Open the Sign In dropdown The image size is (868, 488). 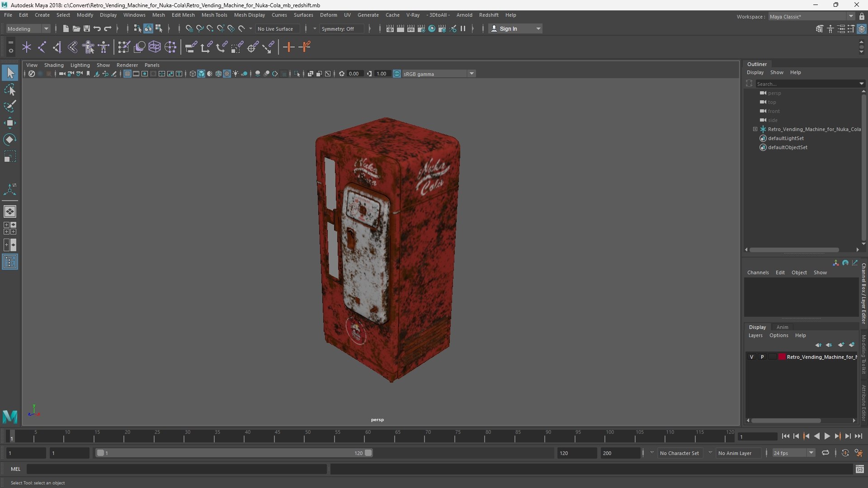(x=515, y=28)
